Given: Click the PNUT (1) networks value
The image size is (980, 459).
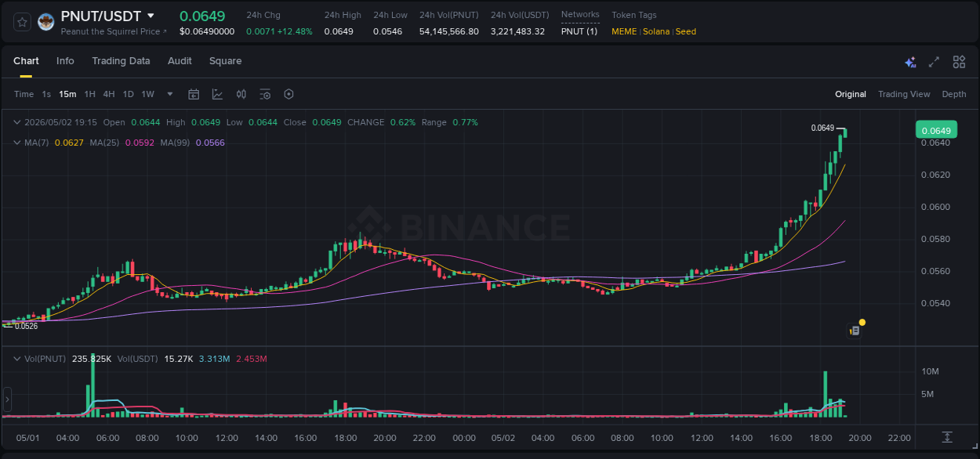Looking at the screenshot, I should 579,31.
